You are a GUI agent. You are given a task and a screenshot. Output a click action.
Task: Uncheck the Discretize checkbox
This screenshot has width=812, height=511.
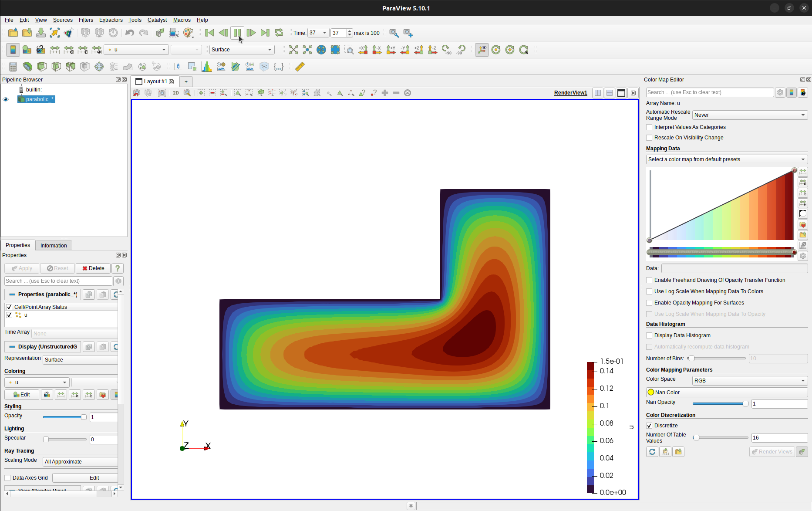point(649,426)
